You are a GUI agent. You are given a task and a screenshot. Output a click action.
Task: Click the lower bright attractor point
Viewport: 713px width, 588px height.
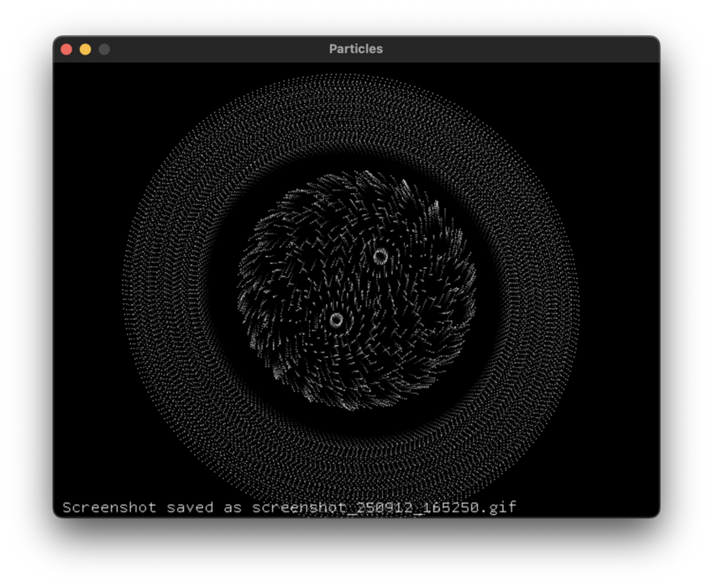pos(336,319)
